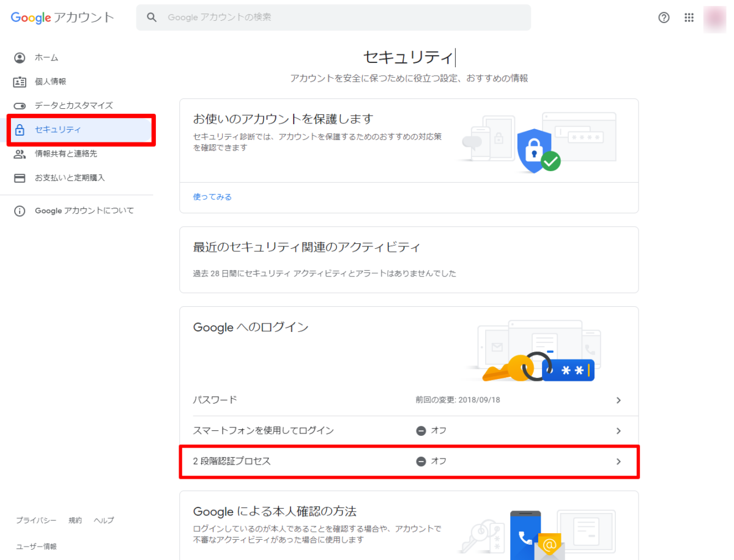The width and height of the screenshot is (734, 560).
Task: Open the スマートフォンを使用してログイン setting
Action: (409, 431)
